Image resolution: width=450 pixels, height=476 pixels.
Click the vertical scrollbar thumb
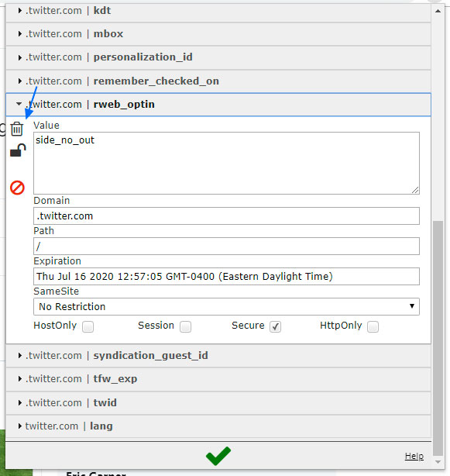point(438,339)
